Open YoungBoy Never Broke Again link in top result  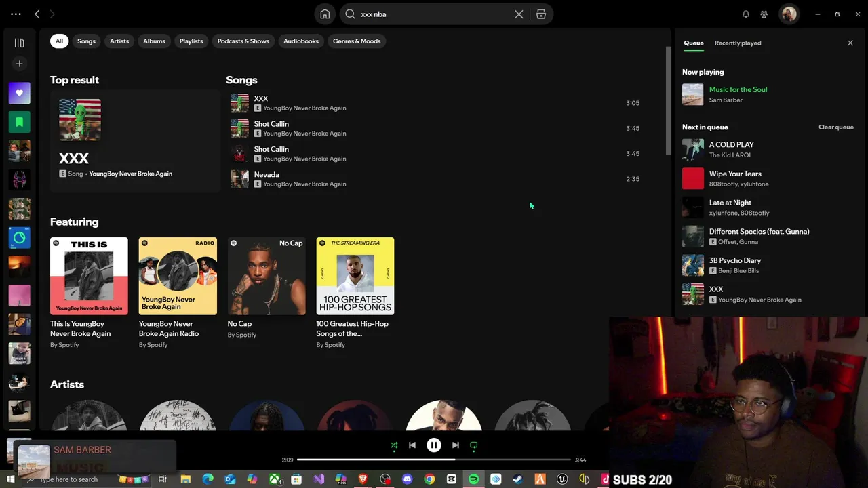click(131, 174)
